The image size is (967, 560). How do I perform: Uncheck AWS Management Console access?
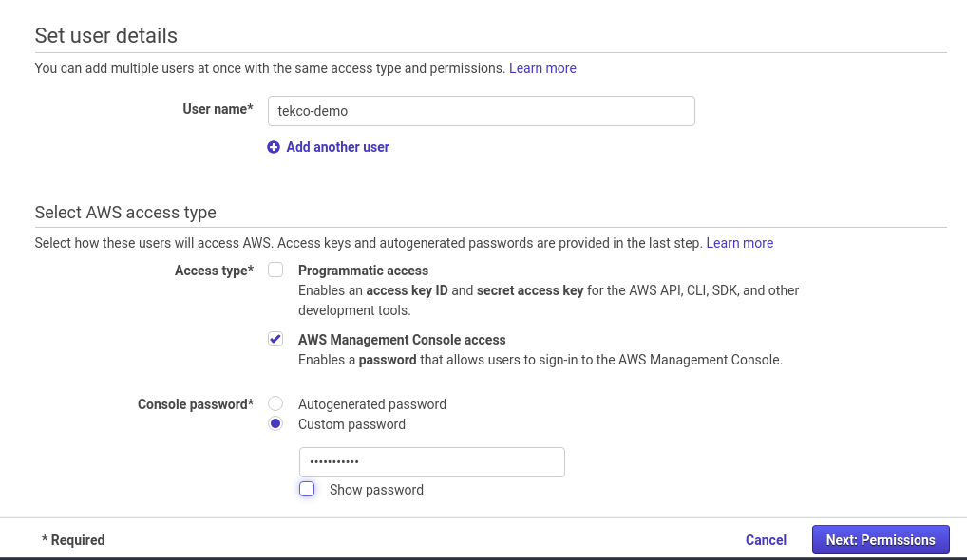275,339
